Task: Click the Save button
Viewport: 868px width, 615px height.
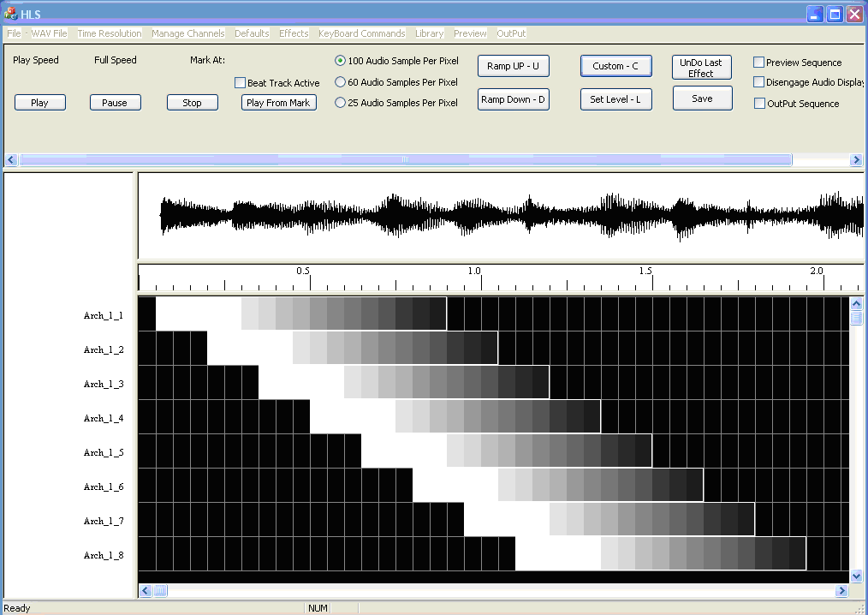Action: point(702,98)
